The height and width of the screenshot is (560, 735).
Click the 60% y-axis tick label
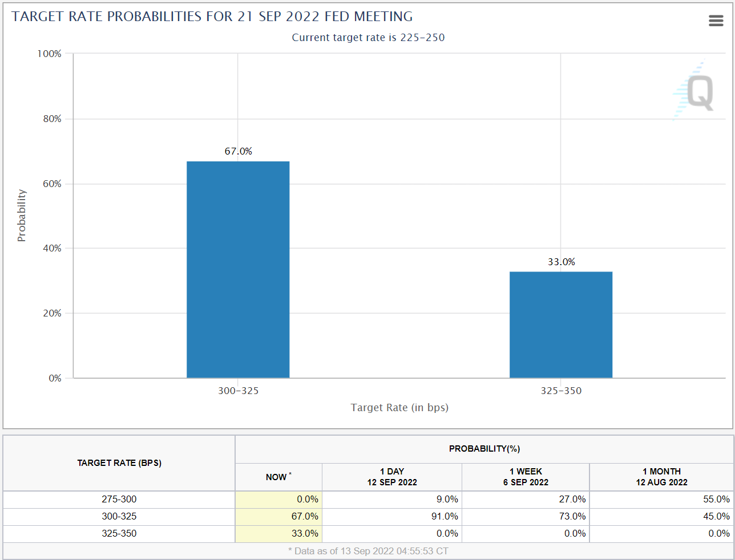point(52,184)
